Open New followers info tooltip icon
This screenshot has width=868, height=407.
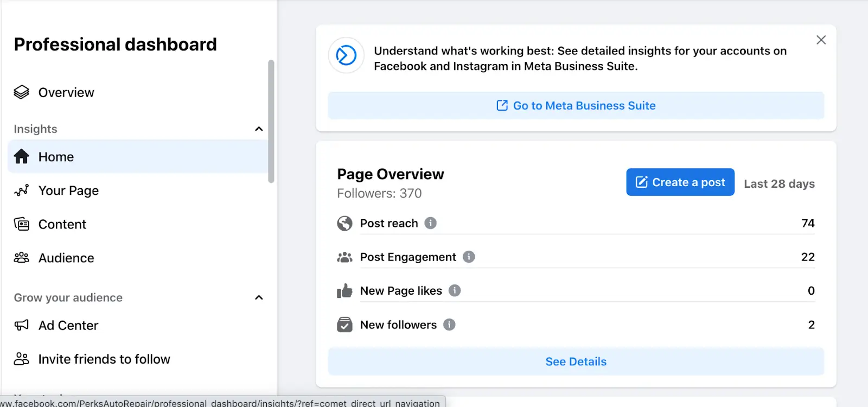point(449,325)
